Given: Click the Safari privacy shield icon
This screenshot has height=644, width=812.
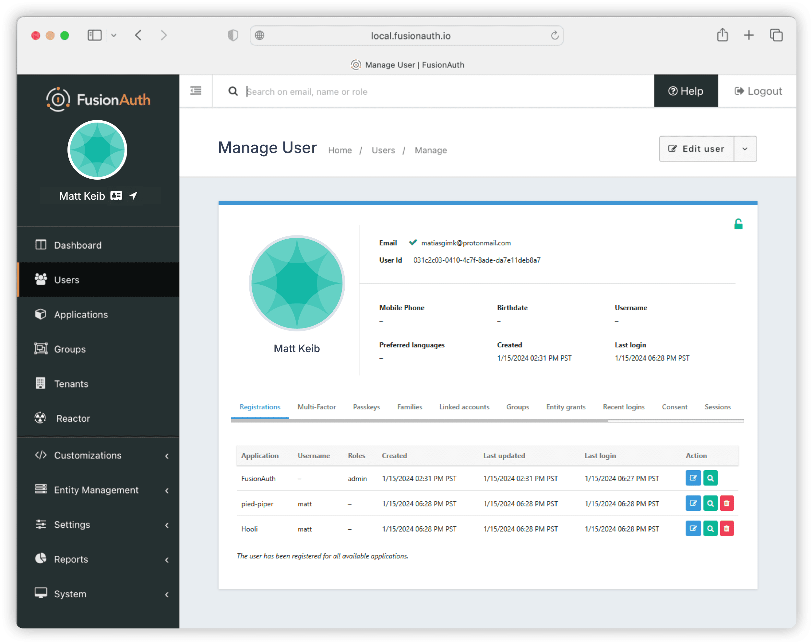Looking at the screenshot, I should [233, 35].
